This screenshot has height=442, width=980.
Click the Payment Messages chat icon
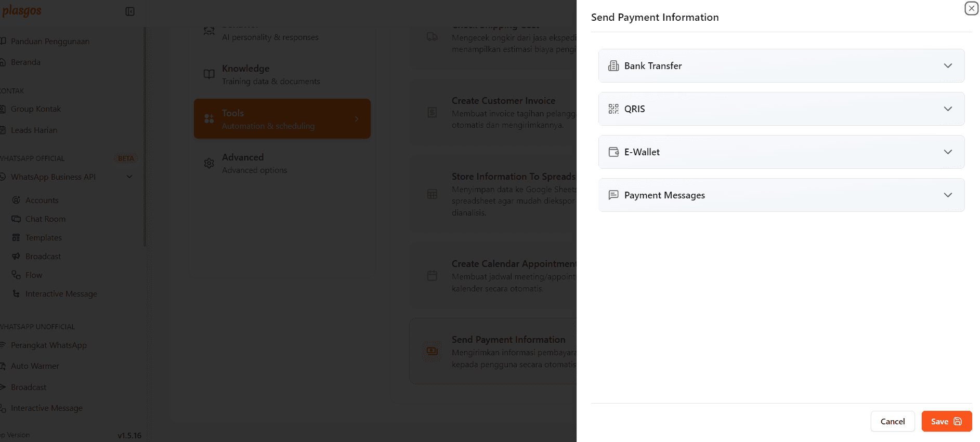(613, 195)
